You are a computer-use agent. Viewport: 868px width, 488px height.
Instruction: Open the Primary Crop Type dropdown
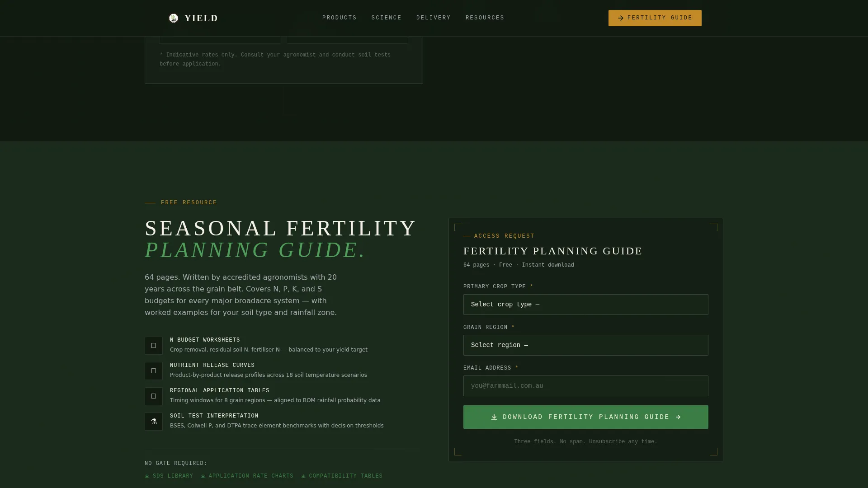click(x=586, y=305)
